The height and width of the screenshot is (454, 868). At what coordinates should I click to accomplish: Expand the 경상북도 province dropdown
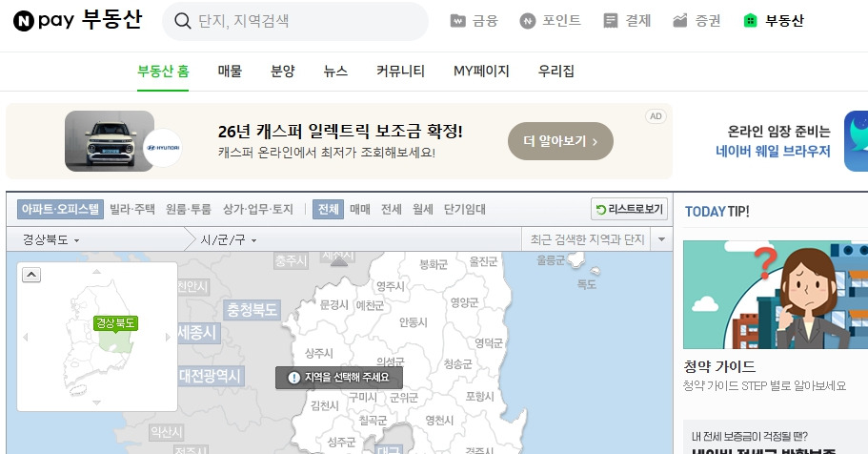pyautogui.click(x=50, y=240)
